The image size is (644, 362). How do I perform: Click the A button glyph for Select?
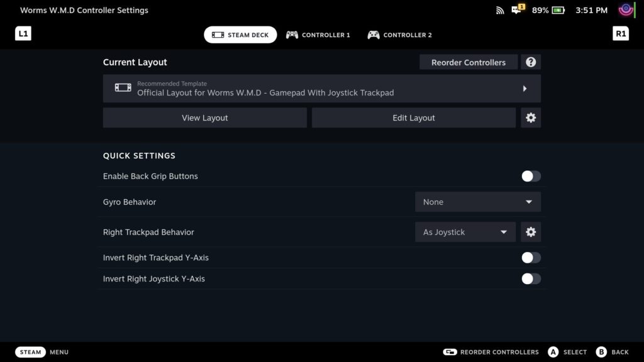tap(553, 352)
